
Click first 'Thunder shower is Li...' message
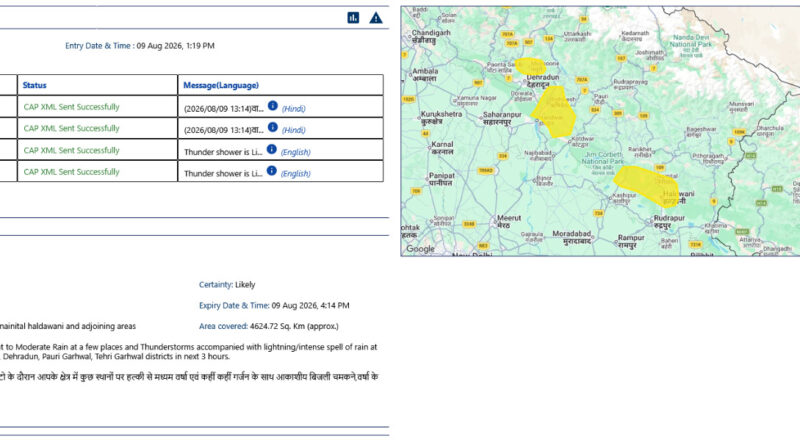[223, 152]
